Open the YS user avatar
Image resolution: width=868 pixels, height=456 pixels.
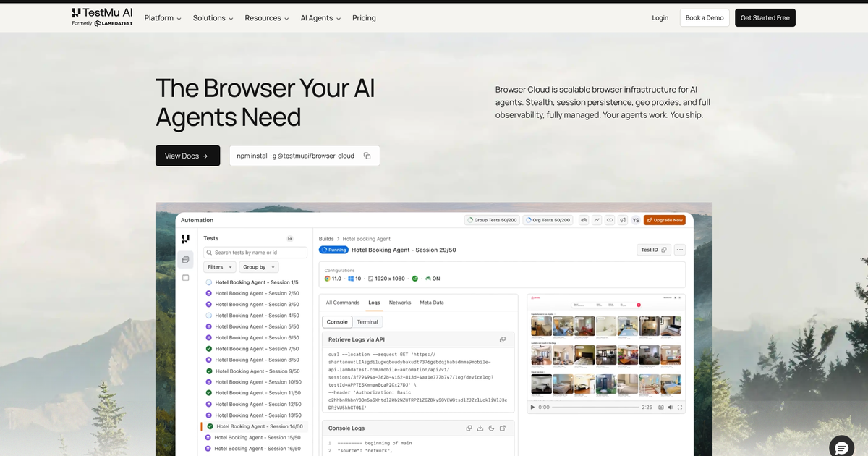[x=636, y=220]
